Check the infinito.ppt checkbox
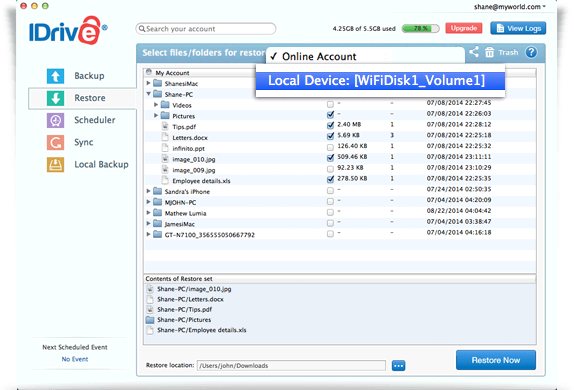 (330, 147)
